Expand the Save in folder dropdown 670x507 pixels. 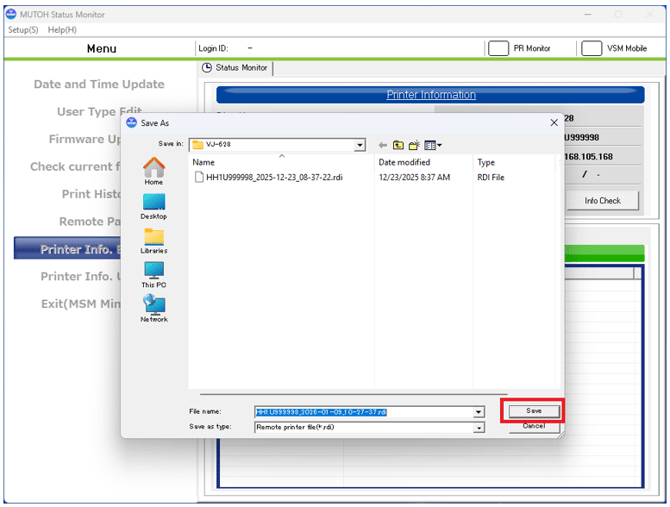(x=360, y=145)
